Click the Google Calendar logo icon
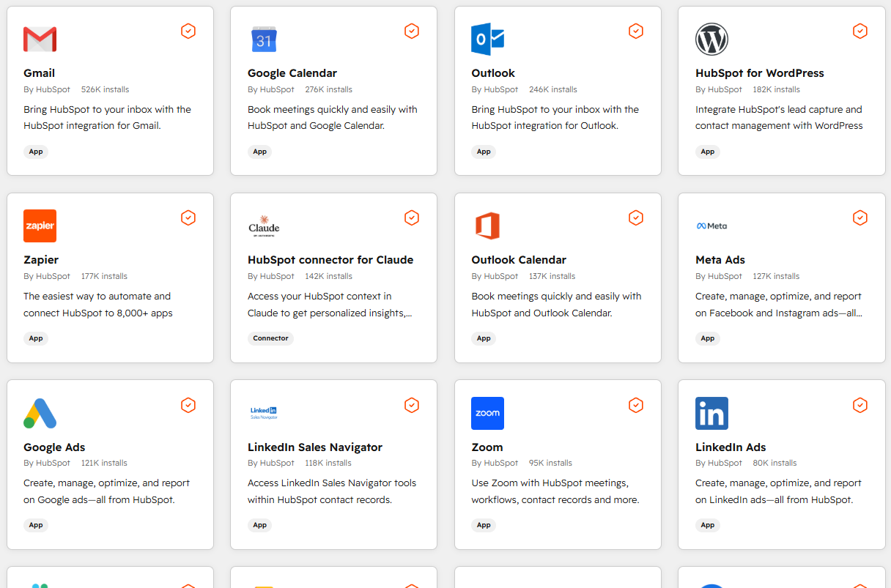891x588 pixels. point(264,39)
